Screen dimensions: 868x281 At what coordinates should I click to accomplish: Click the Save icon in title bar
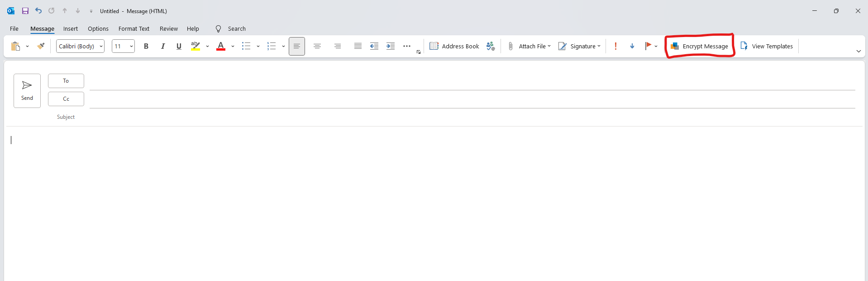(25, 11)
